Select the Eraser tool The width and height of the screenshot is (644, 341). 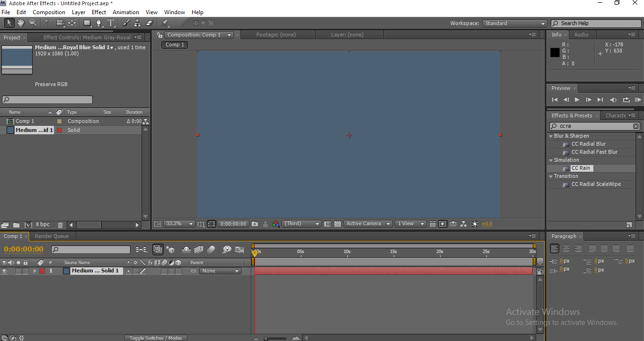click(x=150, y=23)
